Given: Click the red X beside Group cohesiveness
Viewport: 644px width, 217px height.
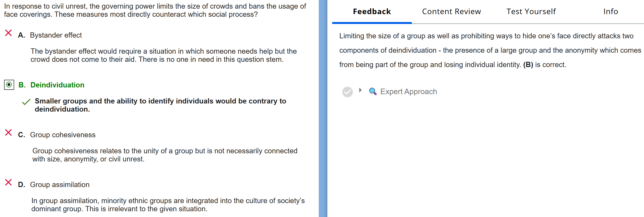Looking at the screenshot, I should point(8,133).
